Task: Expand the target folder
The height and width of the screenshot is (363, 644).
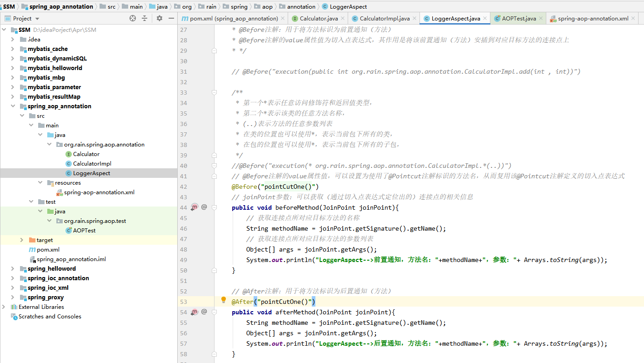Action: pyautogui.click(x=22, y=240)
